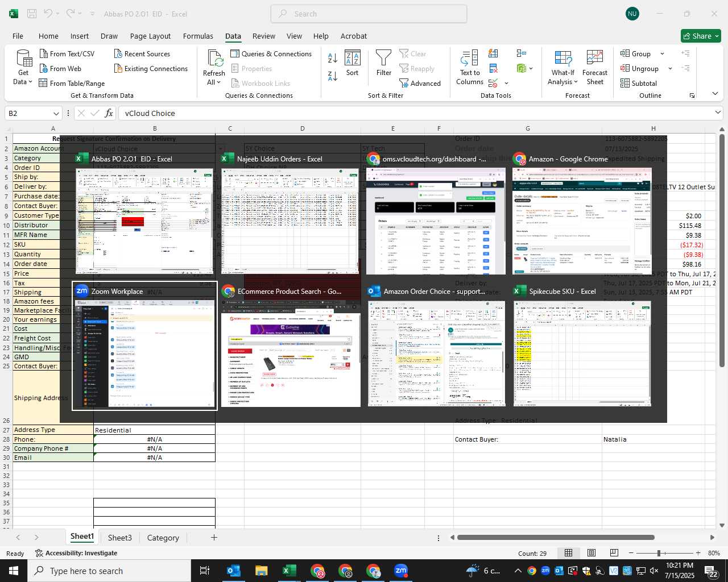This screenshot has height=582, width=728.
Task: Open Outlook from the taskbar
Action: 234,571
